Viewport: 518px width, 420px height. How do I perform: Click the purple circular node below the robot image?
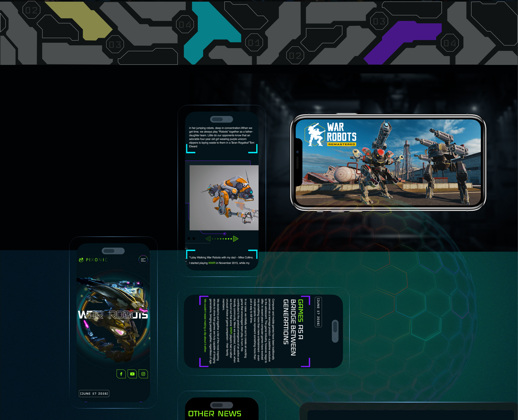click(x=225, y=234)
